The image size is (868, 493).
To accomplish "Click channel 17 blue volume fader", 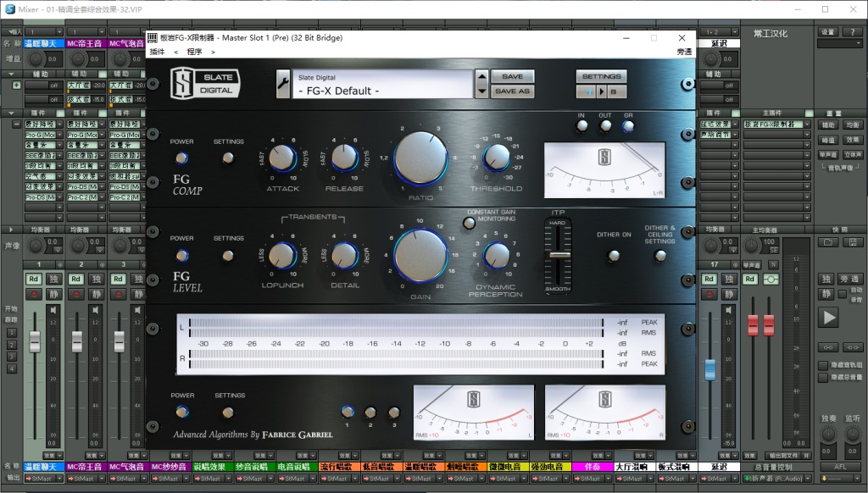I will [x=709, y=369].
